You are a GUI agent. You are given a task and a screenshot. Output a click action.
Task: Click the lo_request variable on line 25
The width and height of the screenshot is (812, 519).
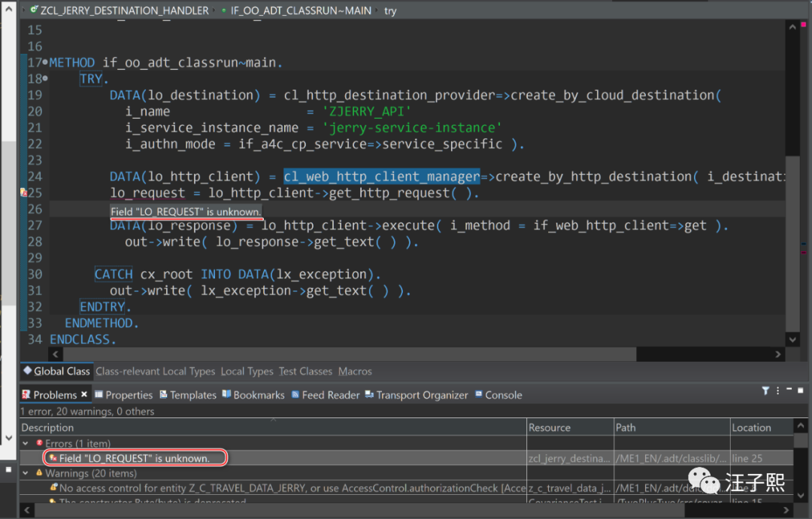[147, 193]
